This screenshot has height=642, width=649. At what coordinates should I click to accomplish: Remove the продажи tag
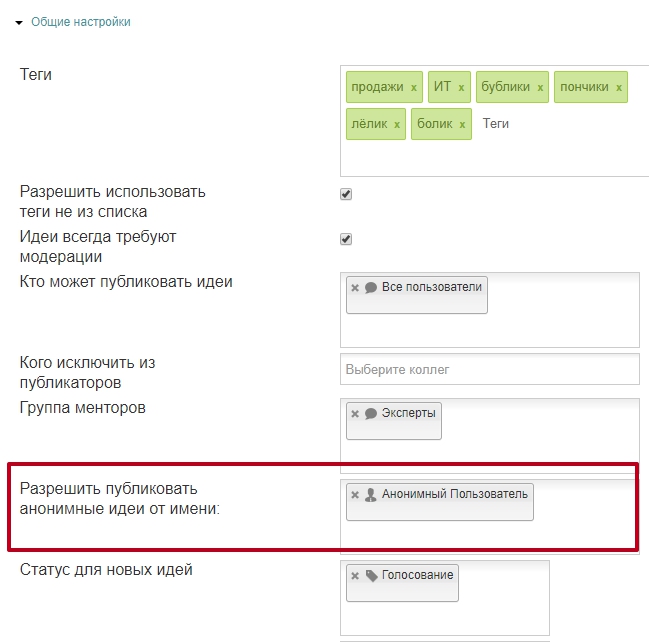[x=413, y=88]
